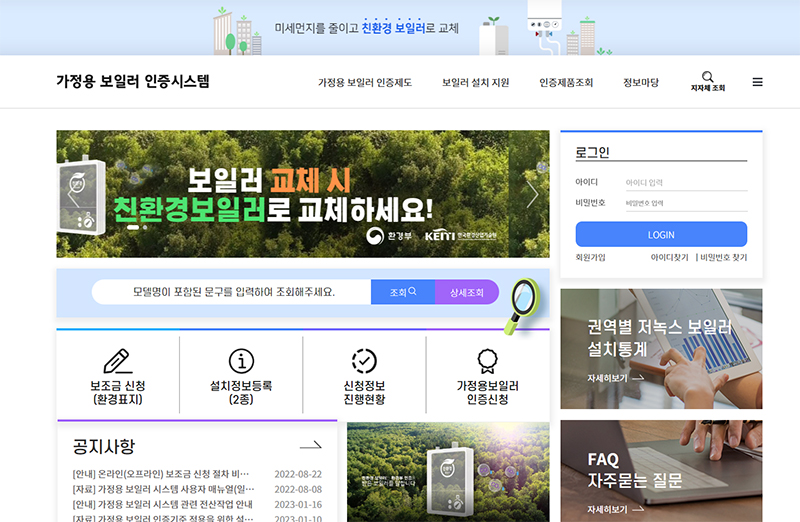This screenshot has width=800, height=522.
Task: Click the 아이디찾기 link
Action: 670,257
